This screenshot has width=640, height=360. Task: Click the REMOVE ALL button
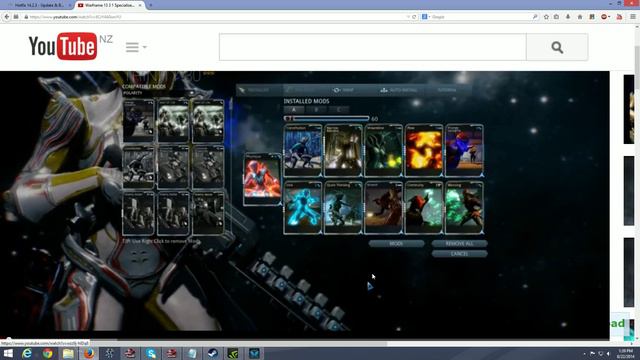[460, 243]
